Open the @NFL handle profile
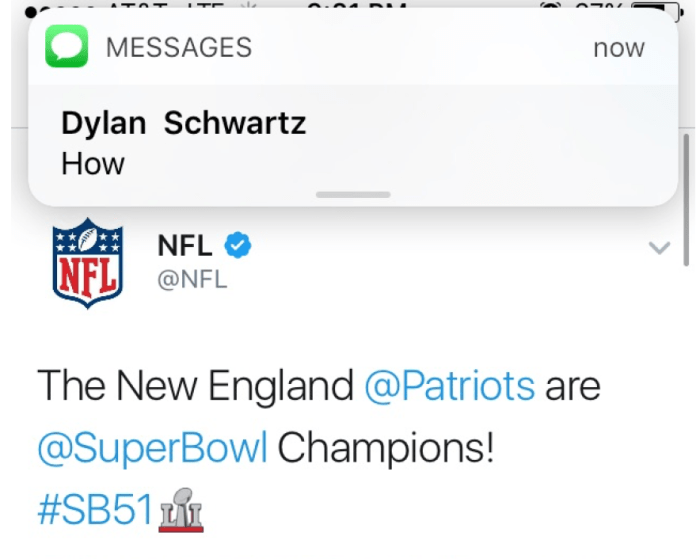Screen dimensions: 700x559 click(192, 280)
